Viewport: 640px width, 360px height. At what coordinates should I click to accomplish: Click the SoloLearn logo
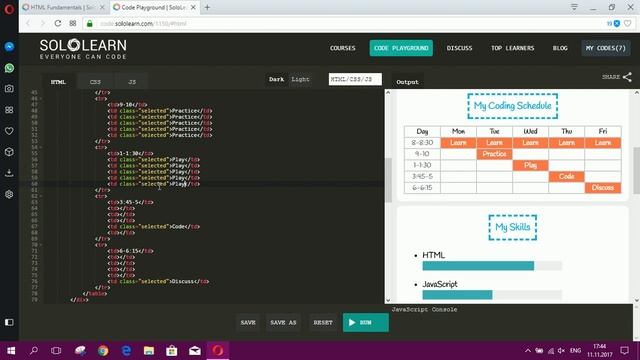tap(83, 49)
